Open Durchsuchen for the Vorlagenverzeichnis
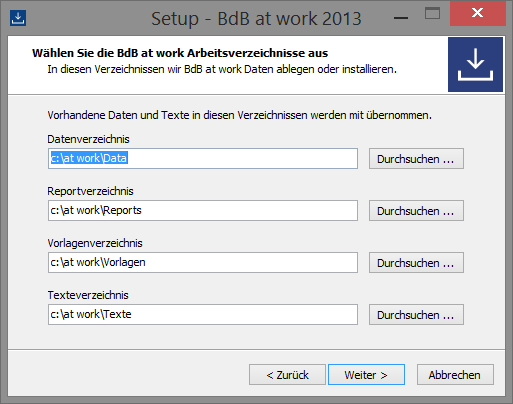This screenshot has width=513, height=404. (x=416, y=263)
